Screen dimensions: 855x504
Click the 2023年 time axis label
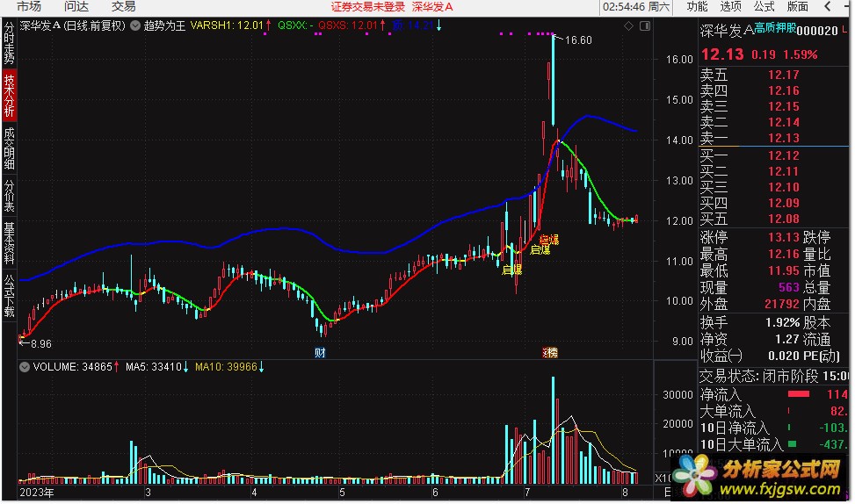click(37, 493)
